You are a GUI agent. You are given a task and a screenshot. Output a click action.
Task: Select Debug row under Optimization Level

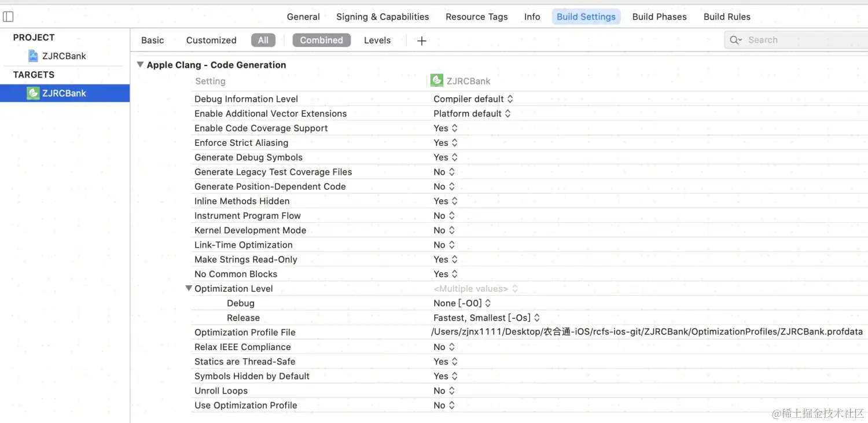pos(241,303)
